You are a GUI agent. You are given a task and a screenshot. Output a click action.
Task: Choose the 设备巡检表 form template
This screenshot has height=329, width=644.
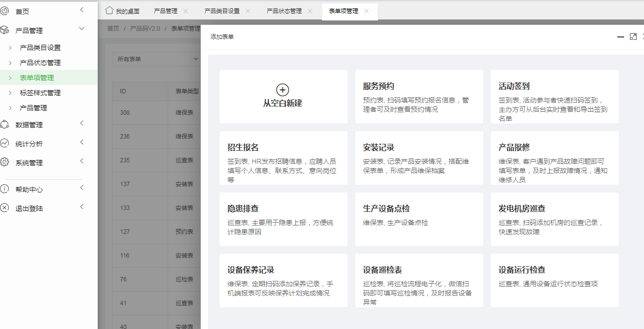click(419, 280)
